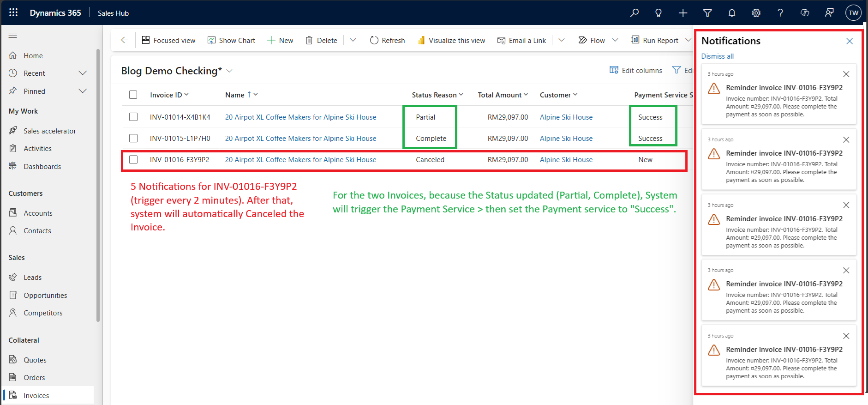
Task: Click the Flow command
Action: (591, 40)
